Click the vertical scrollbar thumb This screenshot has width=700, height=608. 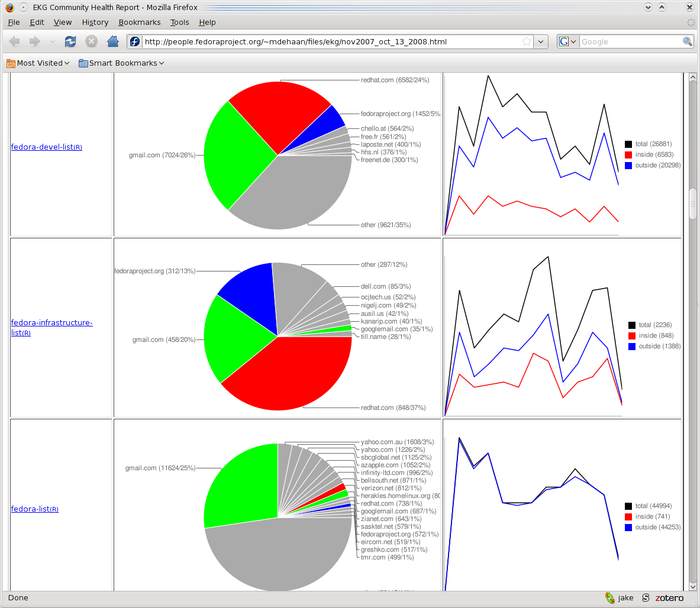[x=693, y=203]
